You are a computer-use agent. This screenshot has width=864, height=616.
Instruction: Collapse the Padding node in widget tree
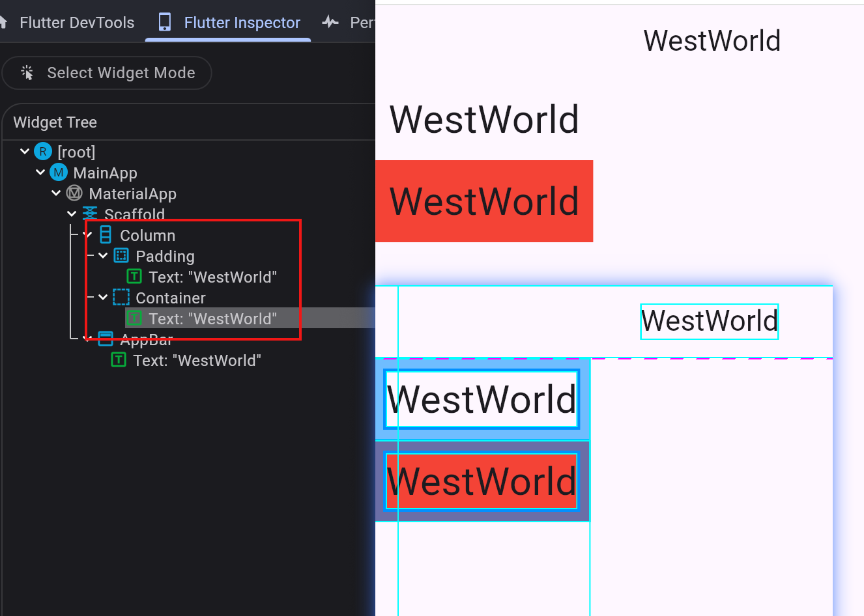103,256
